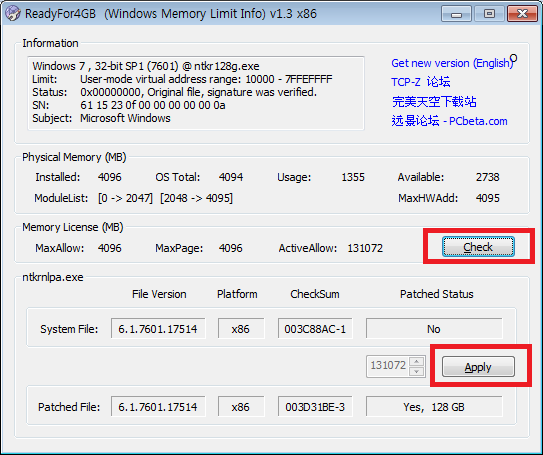Screen dimensions: 543x455
Task: Decrease the 131072 spinner value with down arrow
Action: 417,371
